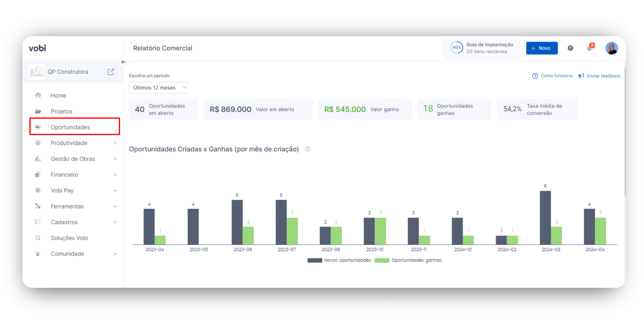Click the 2024-04 axis label
This screenshot has height=325, width=644.
click(595, 250)
